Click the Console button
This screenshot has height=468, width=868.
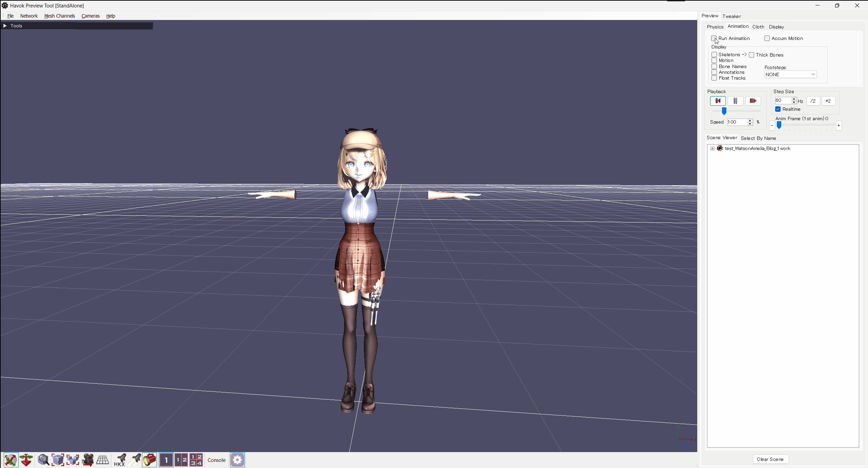216,460
